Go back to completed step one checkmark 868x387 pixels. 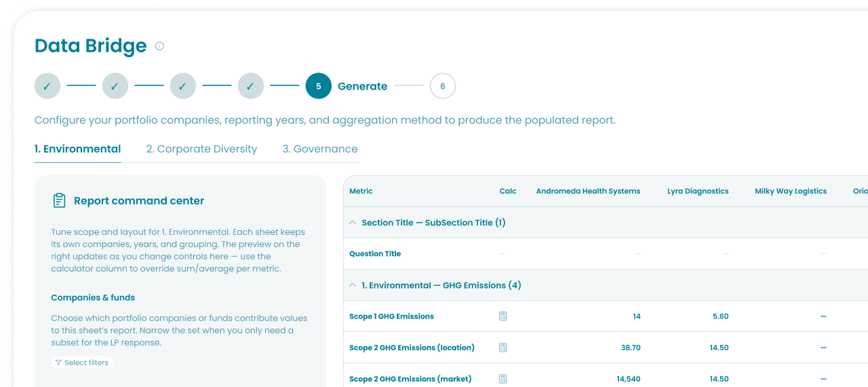click(47, 86)
